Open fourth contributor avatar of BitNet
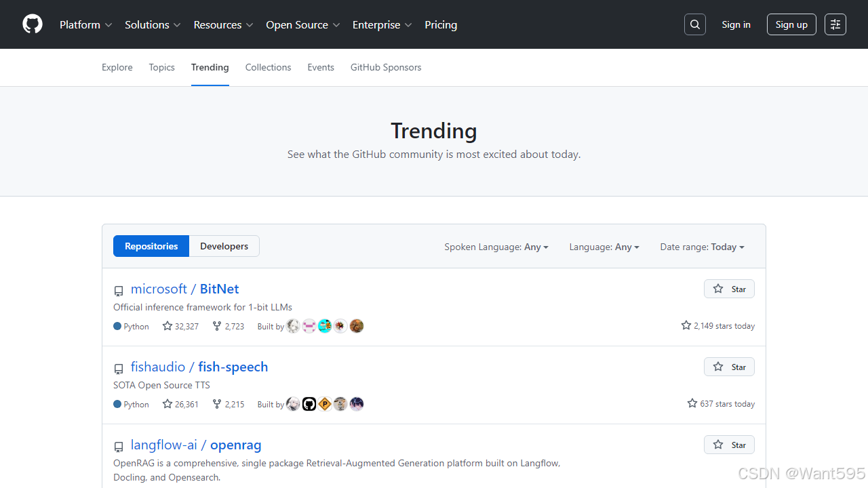The width and height of the screenshot is (868, 488). [341, 326]
